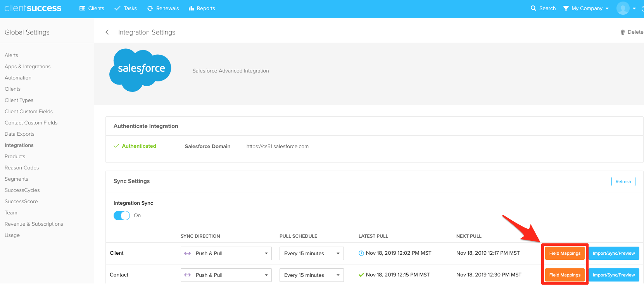
Task: Click the Nov 18, 2019 12:17 PM MST cell
Action: (x=488, y=253)
